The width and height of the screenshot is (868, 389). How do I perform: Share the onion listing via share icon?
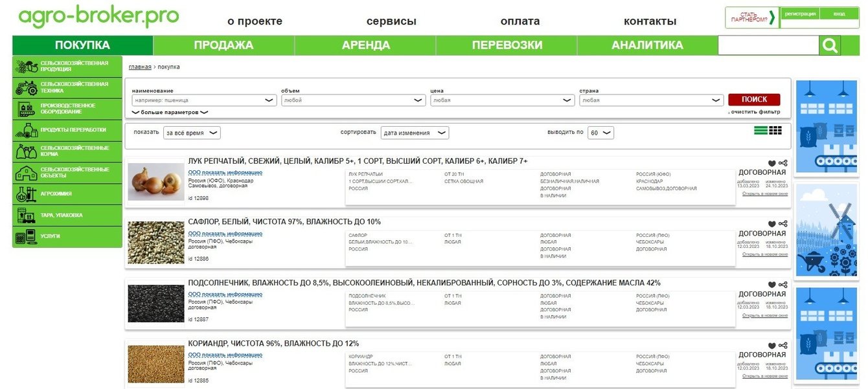click(x=783, y=164)
